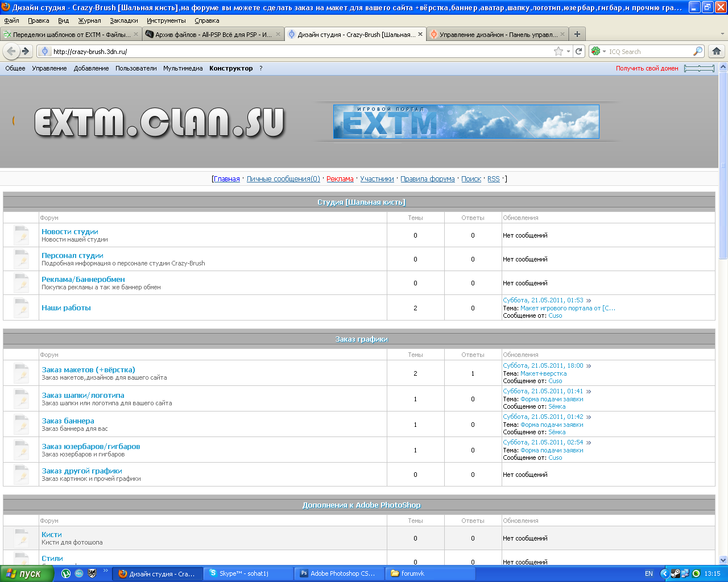This screenshot has height=582, width=728.
Task: Expand hidden quick launch icons chevron
Action: [105, 571]
